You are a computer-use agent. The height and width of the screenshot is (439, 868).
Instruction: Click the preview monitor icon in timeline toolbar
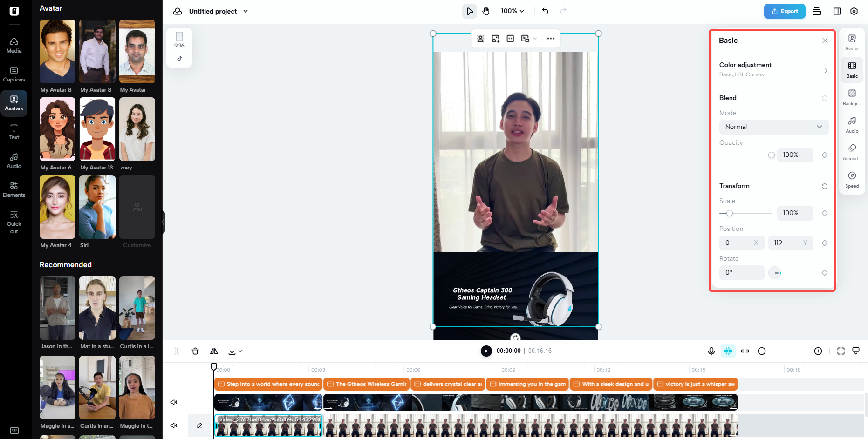[x=856, y=351]
